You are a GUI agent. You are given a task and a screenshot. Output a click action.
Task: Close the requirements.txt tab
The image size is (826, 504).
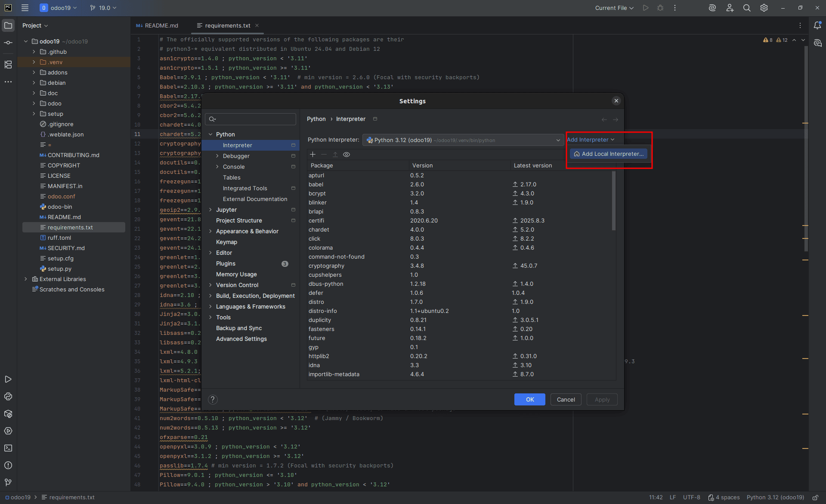click(x=257, y=25)
